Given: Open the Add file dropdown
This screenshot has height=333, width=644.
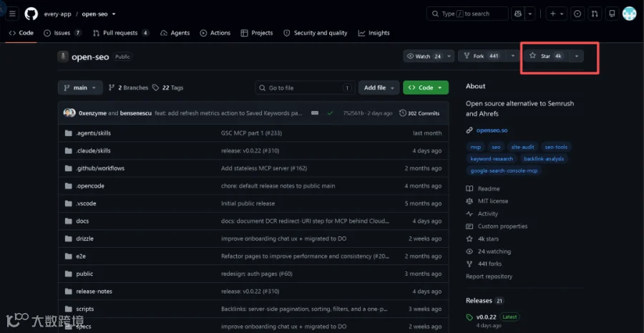Looking at the screenshot, I should pos(379,87).
